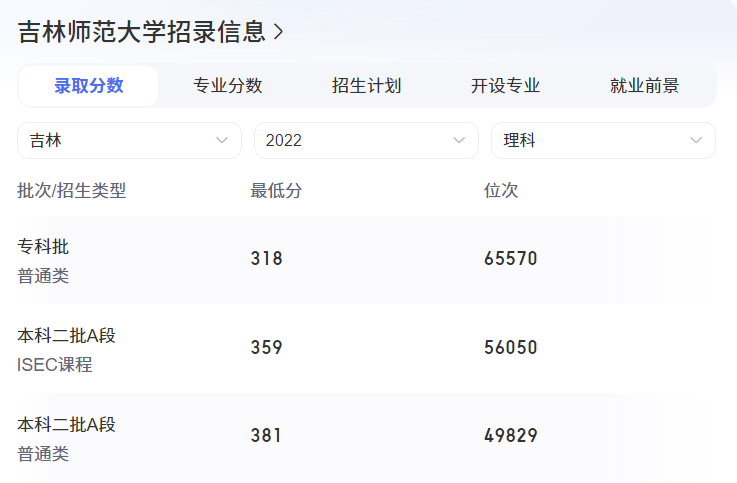This screenshot has height=483, width=737.
Task: Click the 吉林师范大学招录信息 heading link
Action: pos(142,32)
